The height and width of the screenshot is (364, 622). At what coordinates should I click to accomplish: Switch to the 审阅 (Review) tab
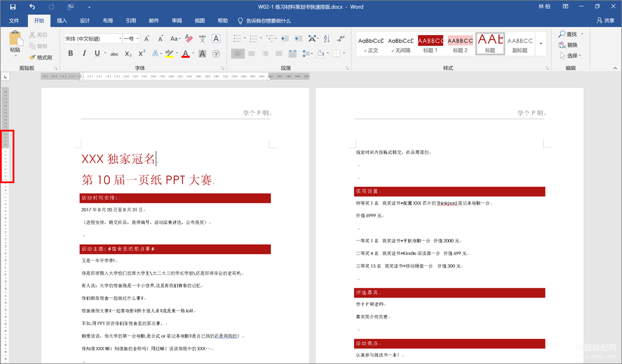(177, 21)
